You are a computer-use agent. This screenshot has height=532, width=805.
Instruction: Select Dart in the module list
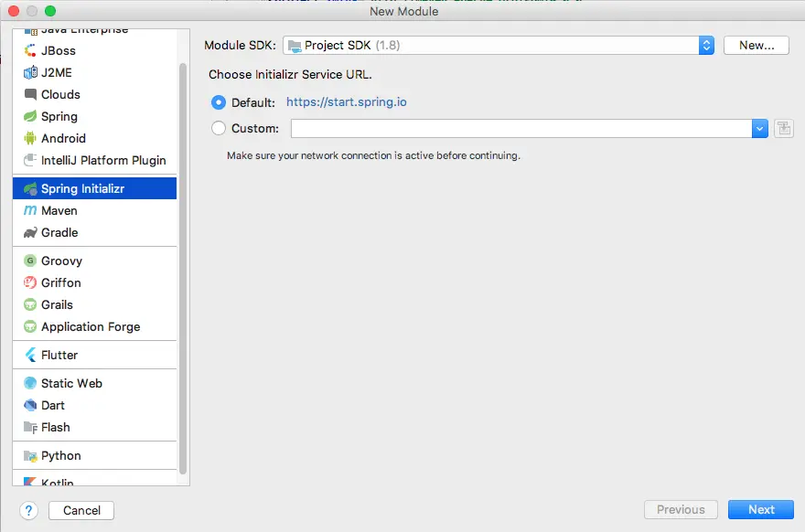94,405
